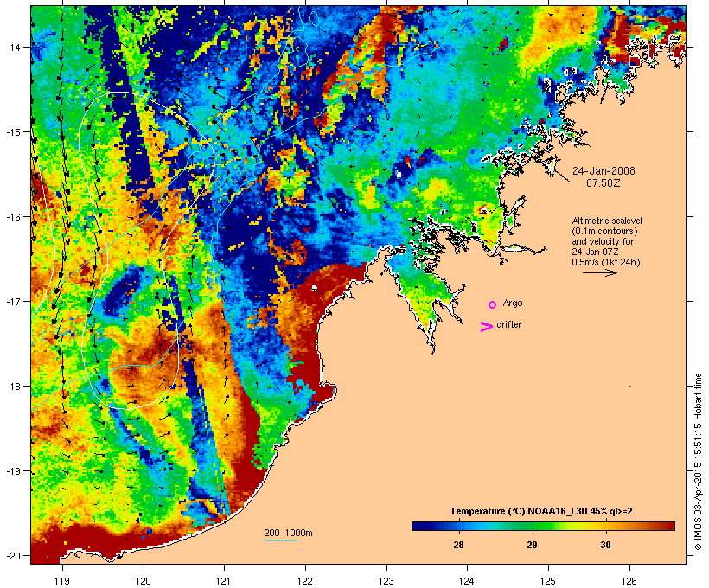The width and height of the screenshot is (709, 588).
Task: Click the temperature color bar
Action: (543, 526)
